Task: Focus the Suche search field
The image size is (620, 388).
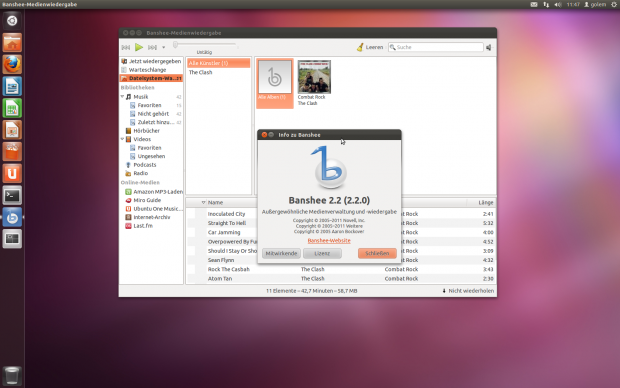Action: [435, 47]
